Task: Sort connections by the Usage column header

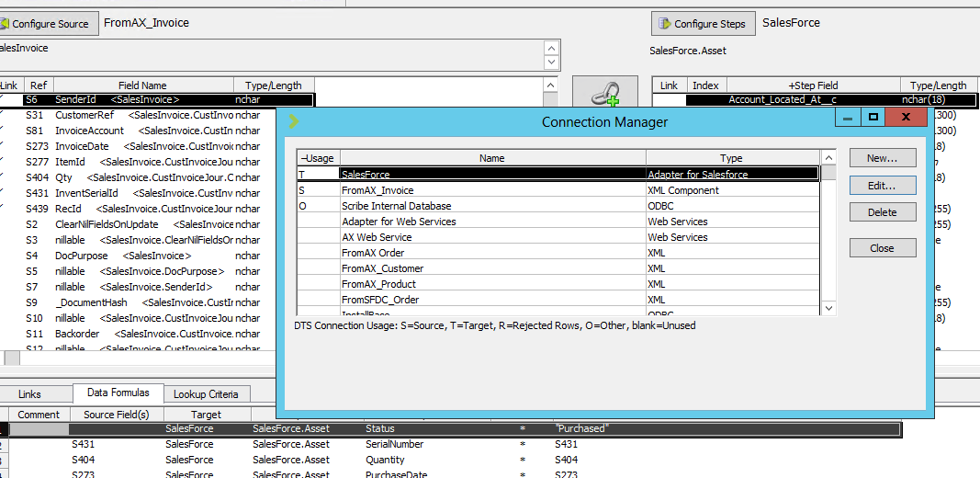Action: tap(318, 158)
